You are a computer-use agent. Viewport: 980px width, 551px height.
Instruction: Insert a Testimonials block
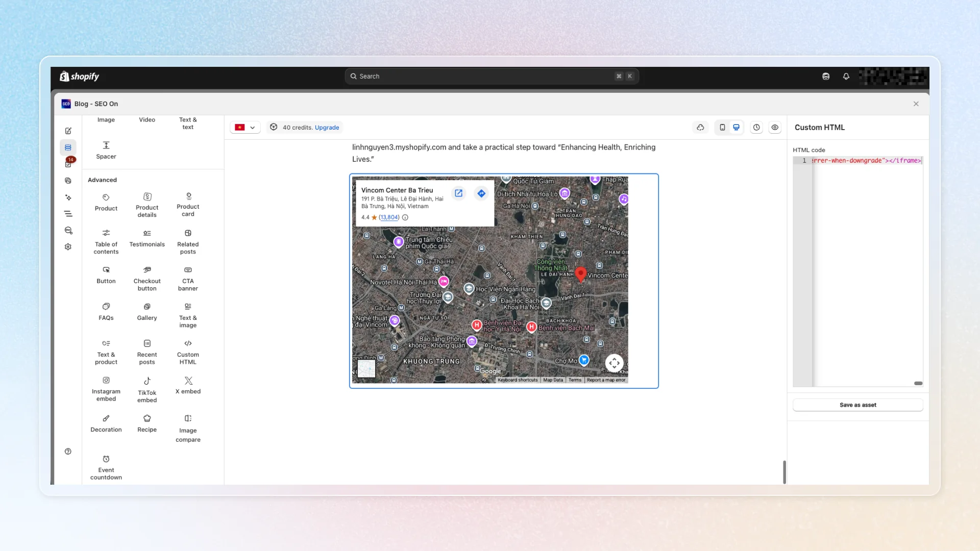pyautogui.click(x=147, y=239)
